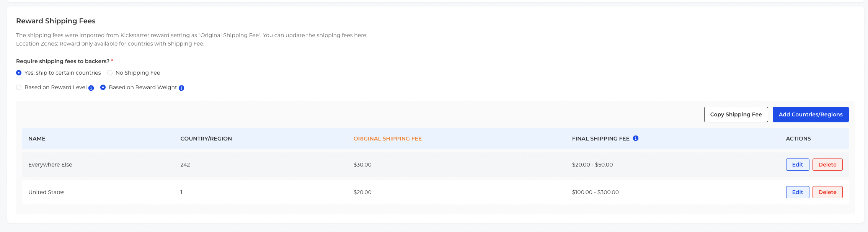This screenshot has width=868, height=232.
Task: Click the Copy Shipping Fee button
Action: point(736,114)
